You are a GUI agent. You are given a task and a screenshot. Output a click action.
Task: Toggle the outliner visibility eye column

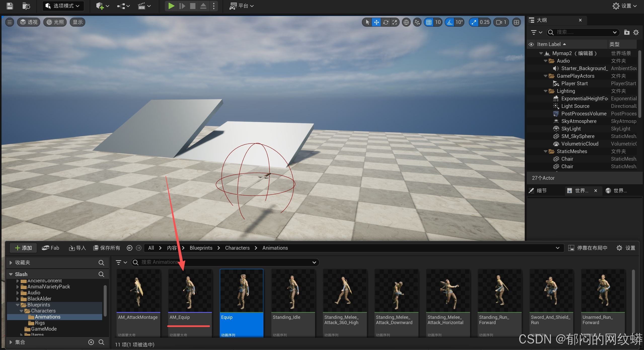click(x=531, y=44)
